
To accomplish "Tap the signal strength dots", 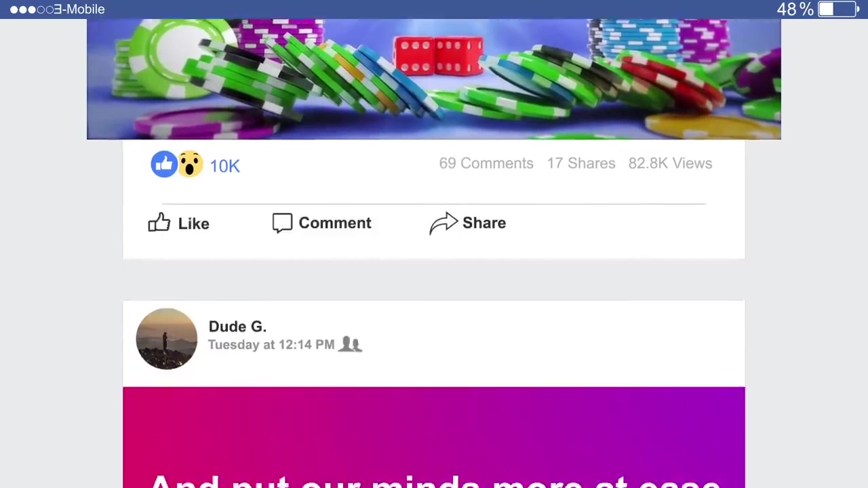I will (31, 9).
